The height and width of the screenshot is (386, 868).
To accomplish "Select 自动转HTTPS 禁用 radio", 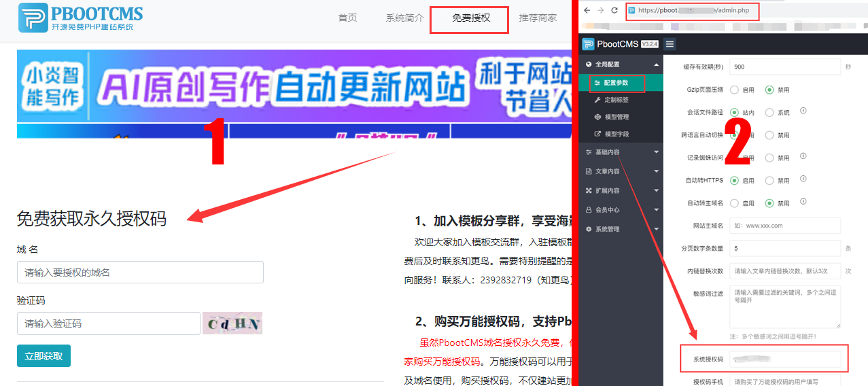I will click(770, 181).
